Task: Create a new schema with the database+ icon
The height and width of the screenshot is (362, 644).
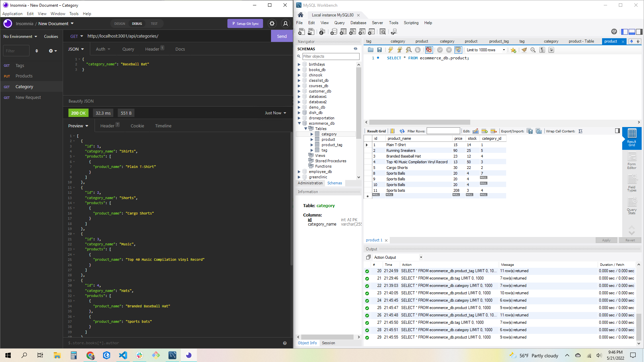Action: [334, 32]
